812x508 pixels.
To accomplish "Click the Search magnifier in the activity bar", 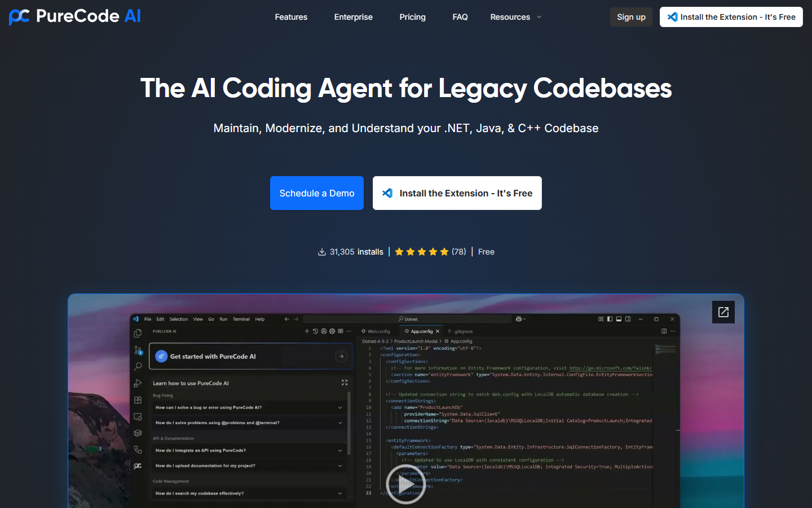I will (138, 367).
